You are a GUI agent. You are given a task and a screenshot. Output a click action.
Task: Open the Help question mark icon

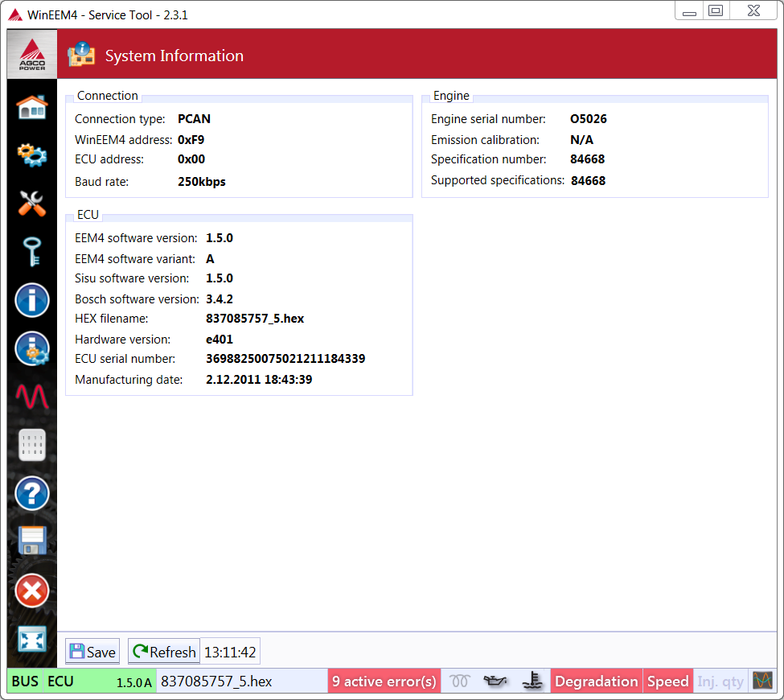point(32,493)
